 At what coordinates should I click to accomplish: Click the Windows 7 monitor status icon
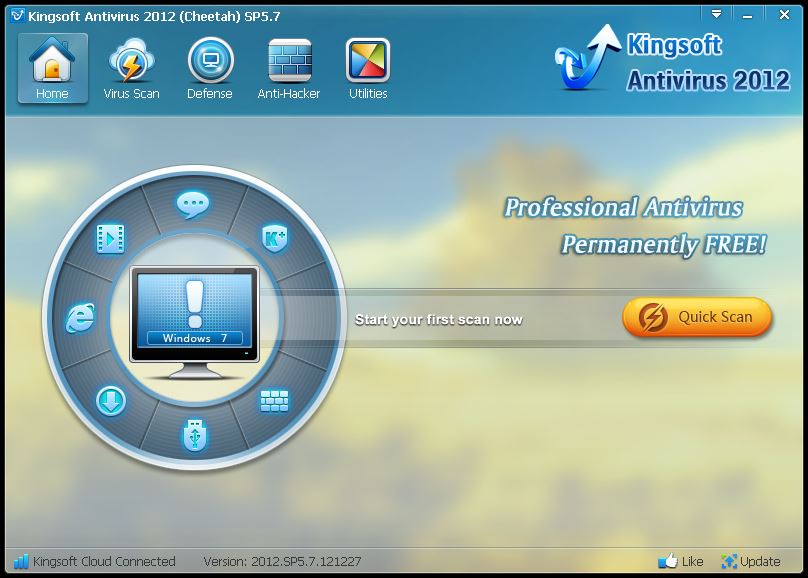[x=194, y=322]
